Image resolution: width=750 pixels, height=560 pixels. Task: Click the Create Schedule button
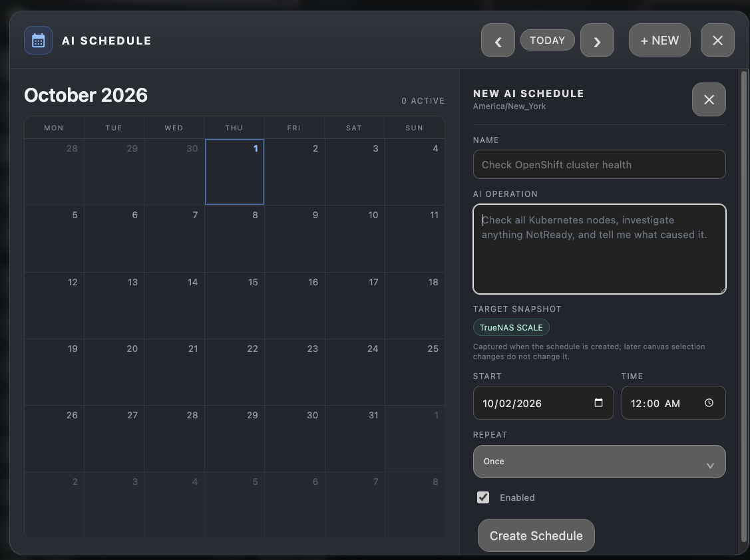(536, 535)
